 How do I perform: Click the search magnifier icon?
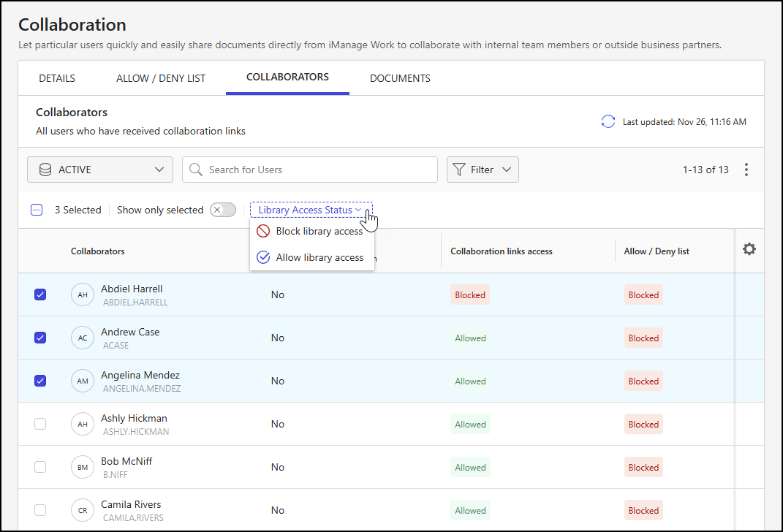pyautogui.click(x=194, y=169)
